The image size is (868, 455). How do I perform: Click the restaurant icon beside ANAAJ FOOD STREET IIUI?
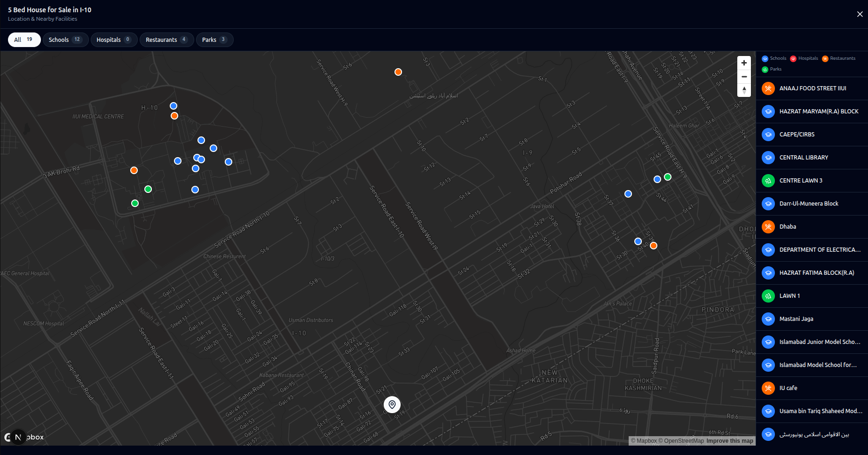click(768, 88)
